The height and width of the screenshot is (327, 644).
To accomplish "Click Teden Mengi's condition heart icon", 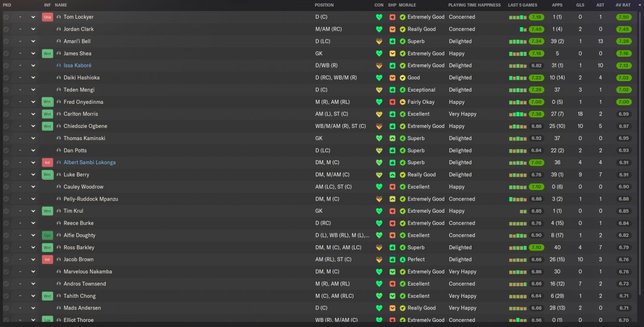I will pos(379,90).
